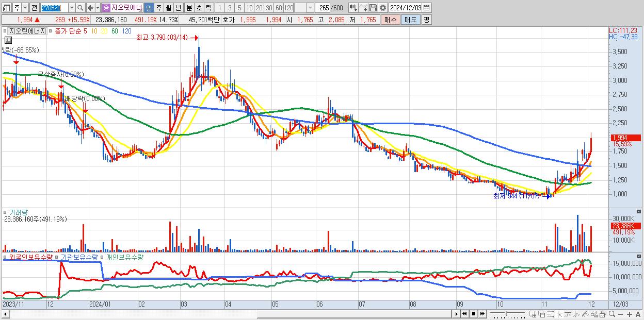Select the 초 (second) period toggle
Viewport: 644px width, 320px height.
199,8
